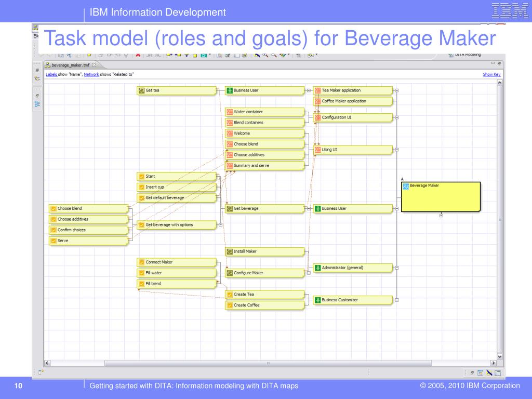Viewport: 532px width, 399px height.
Task: Click the minus box right of Business Customizer
Action: (x=396, y=300)
